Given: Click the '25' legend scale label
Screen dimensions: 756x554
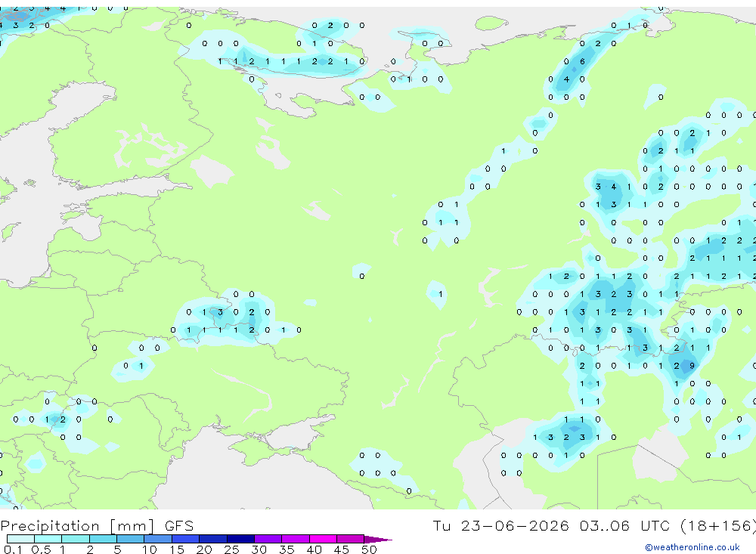Looking at the screenshot, I should (x=231, y=549).
